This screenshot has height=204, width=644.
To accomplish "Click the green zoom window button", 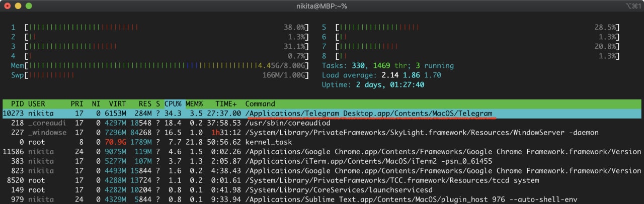I will coord(29,6).
